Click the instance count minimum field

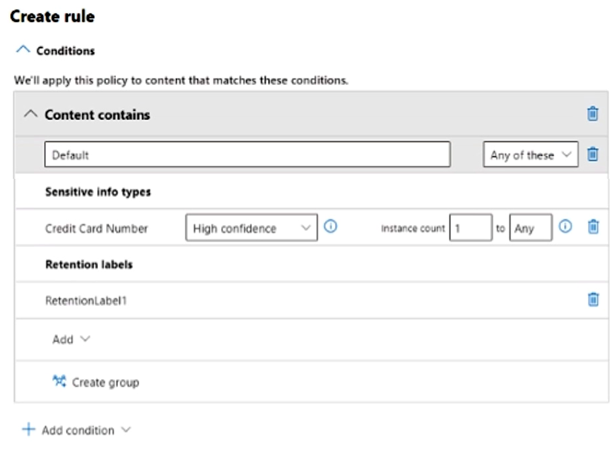click(470, 228)
